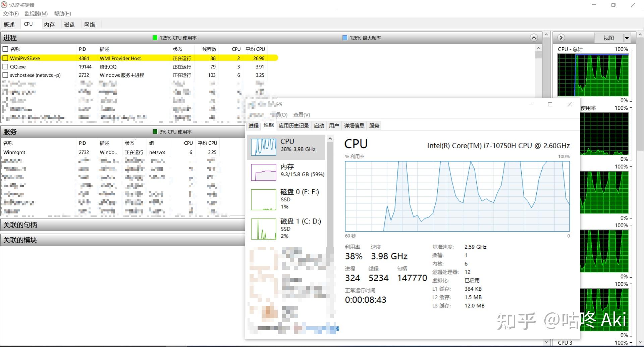Check the WmiPrvSE.exe process checkbox

(x=5, y=58)
